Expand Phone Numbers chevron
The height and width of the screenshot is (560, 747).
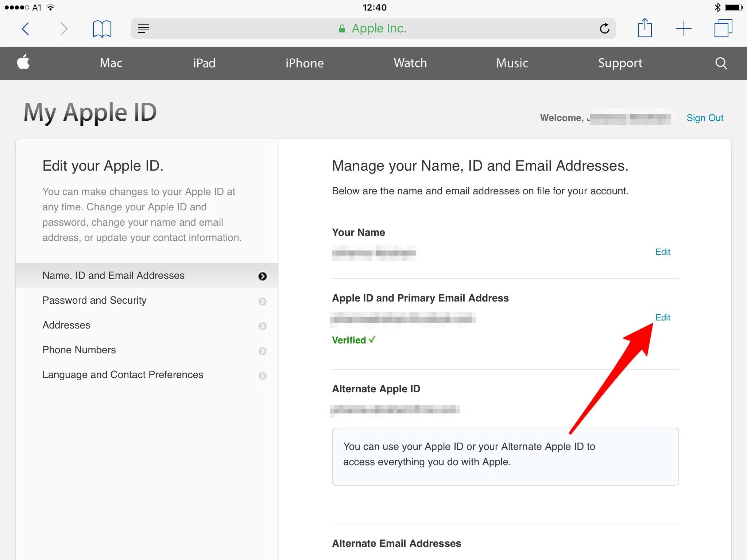(x=262, y=351)
